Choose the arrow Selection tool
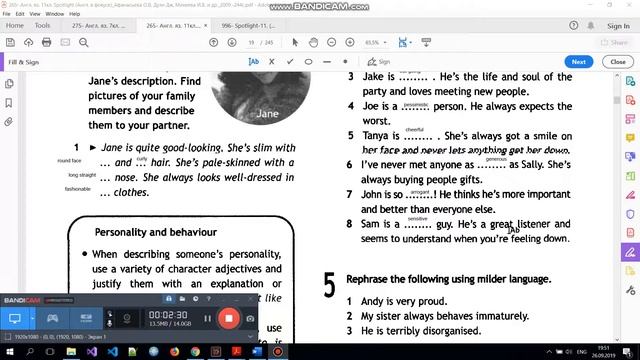 (295, 42)
